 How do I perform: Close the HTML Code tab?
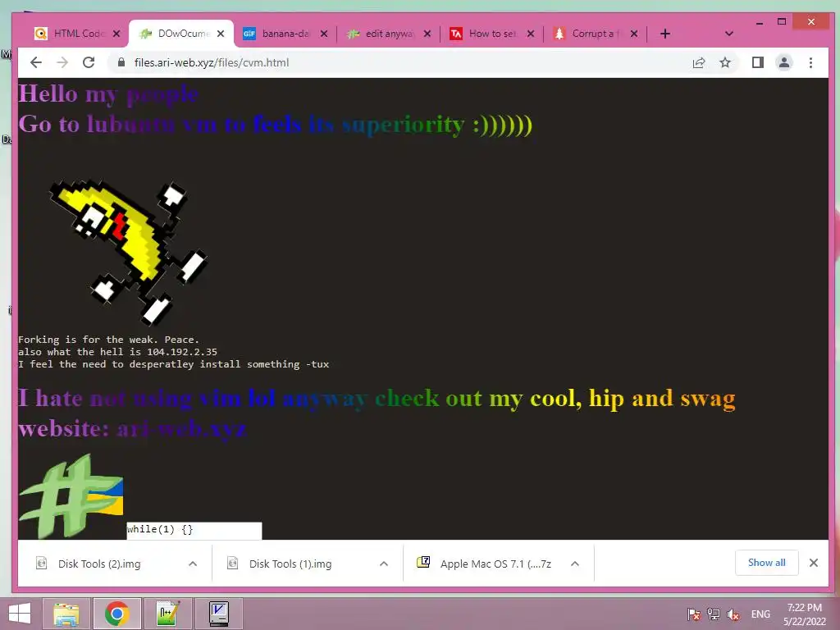116,34
